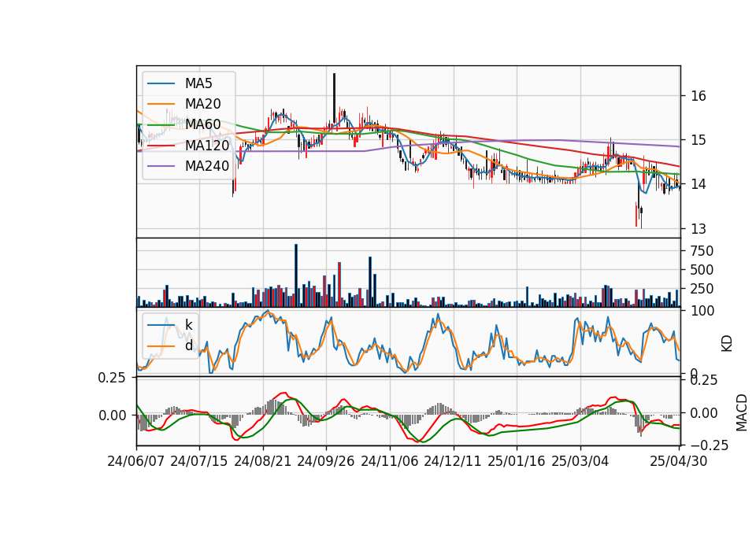Click the price axis value 16
This screenshot has height=543, width=756.
click(699, 96)
